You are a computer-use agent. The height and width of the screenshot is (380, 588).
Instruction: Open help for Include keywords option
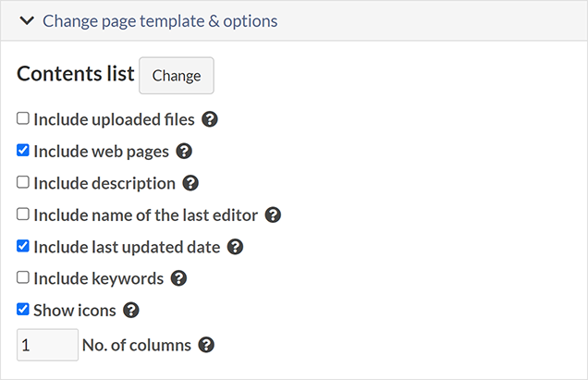point(178,278)
